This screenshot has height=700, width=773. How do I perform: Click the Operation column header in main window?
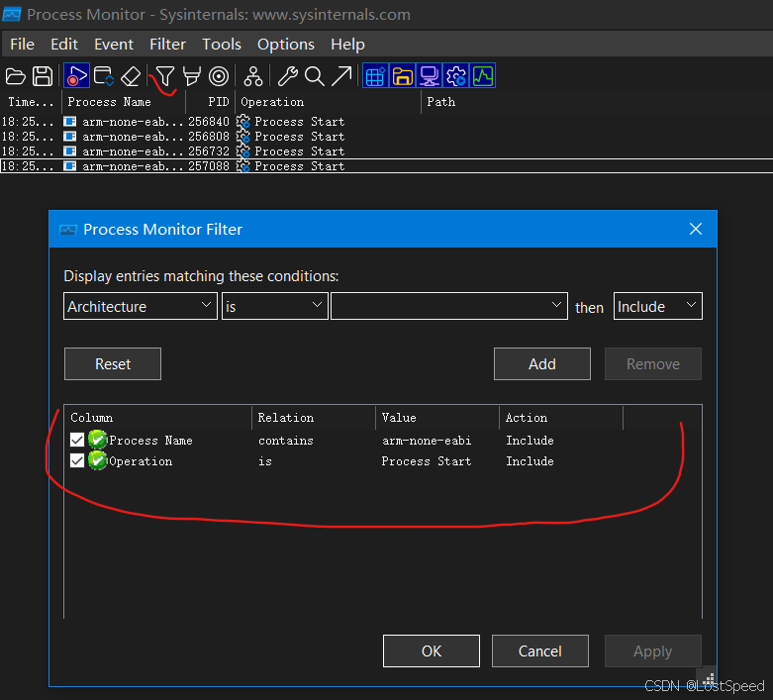click(328, 102)
